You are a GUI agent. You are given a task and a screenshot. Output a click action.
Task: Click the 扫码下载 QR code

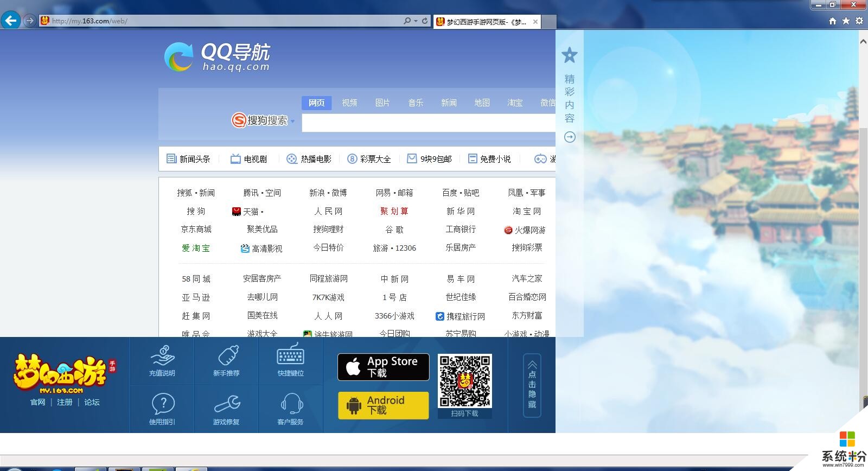[x=465, y=380]
